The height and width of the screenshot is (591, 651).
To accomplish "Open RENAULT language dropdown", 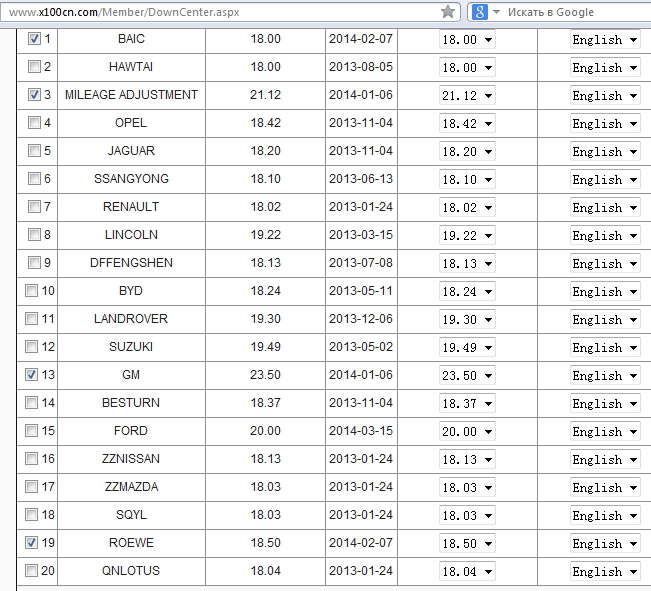I will (x=605, y=208).
